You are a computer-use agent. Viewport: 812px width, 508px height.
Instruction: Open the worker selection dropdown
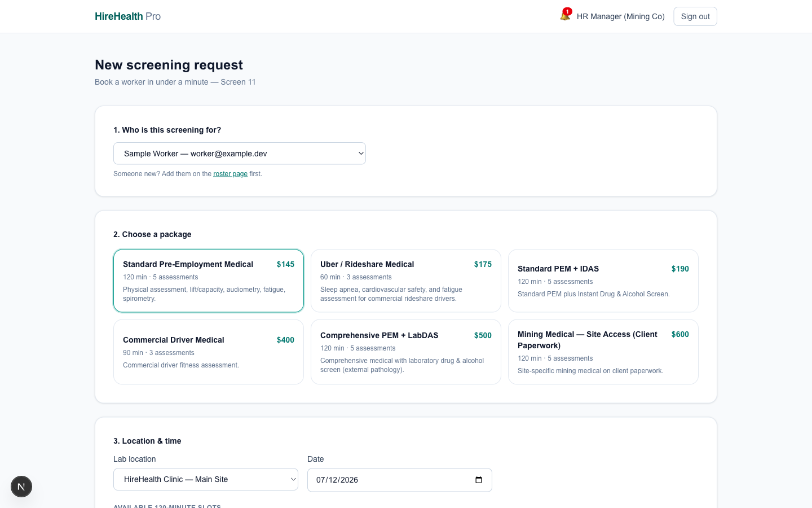click(240, 154)
